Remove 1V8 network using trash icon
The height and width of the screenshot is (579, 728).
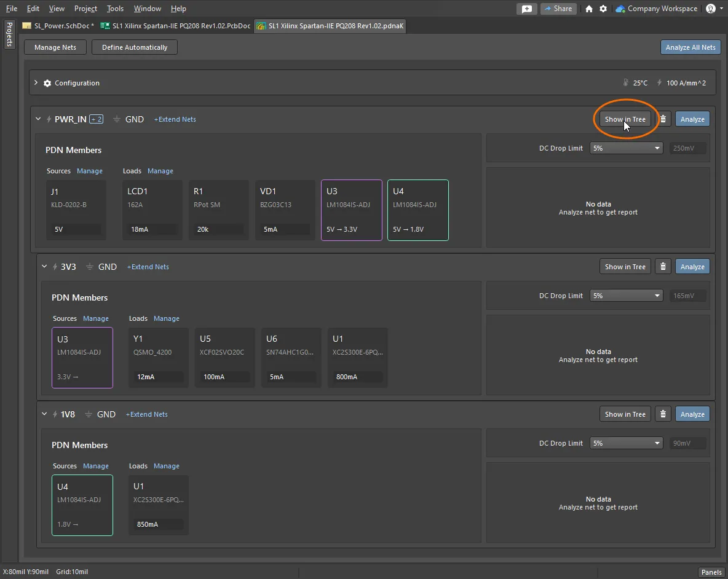(x=663, y=414)
